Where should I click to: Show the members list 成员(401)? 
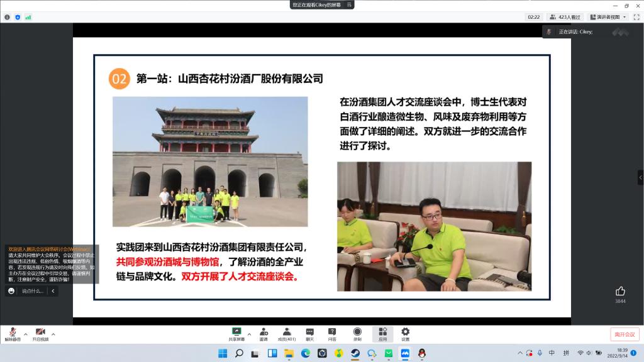287,333
